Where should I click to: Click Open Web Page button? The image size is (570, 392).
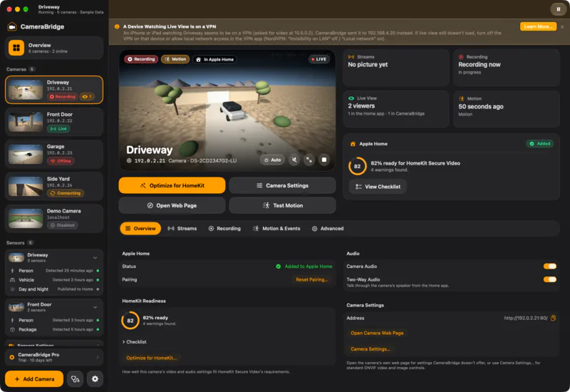click(x=172, y=205)
